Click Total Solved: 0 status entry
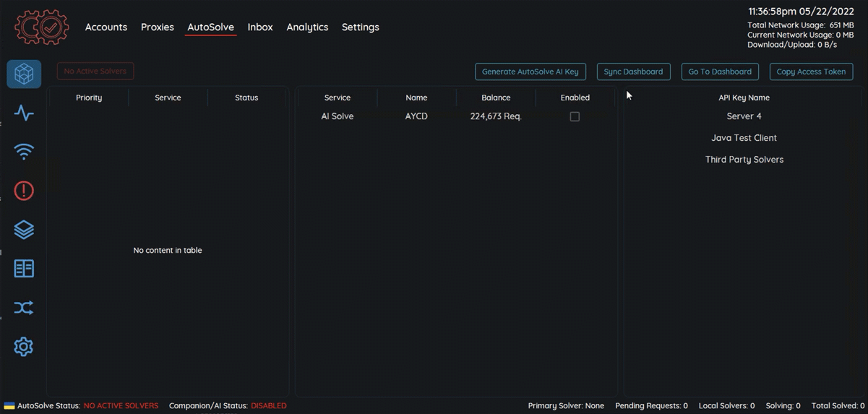The height and width of the screenshot is (414, 868). click(x=838, y=406)
